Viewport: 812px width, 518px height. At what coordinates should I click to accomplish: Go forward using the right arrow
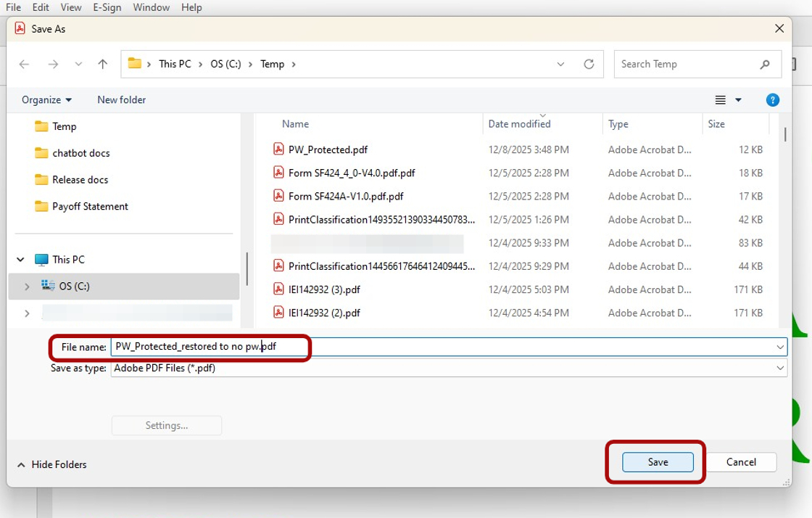pos(53,65)
